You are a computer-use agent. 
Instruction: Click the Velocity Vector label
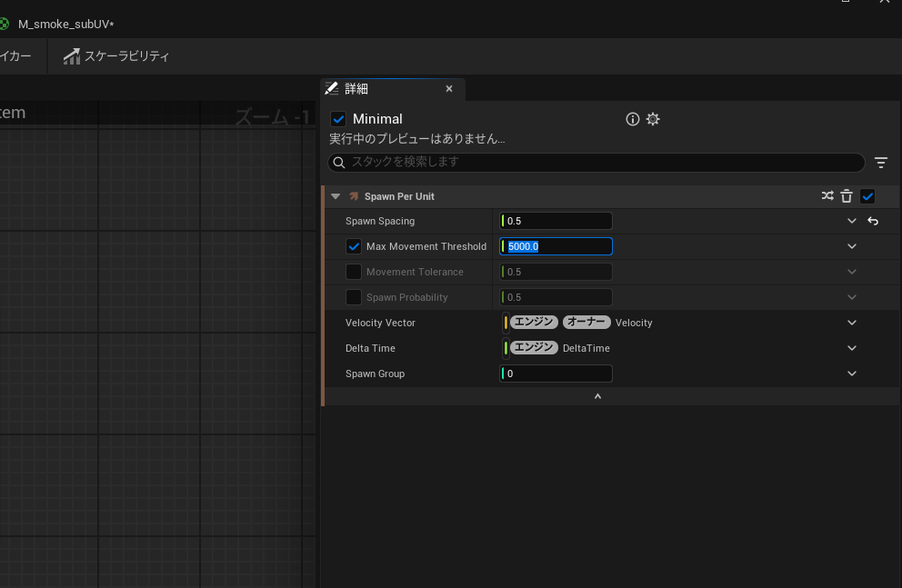[x=380, y=323]
